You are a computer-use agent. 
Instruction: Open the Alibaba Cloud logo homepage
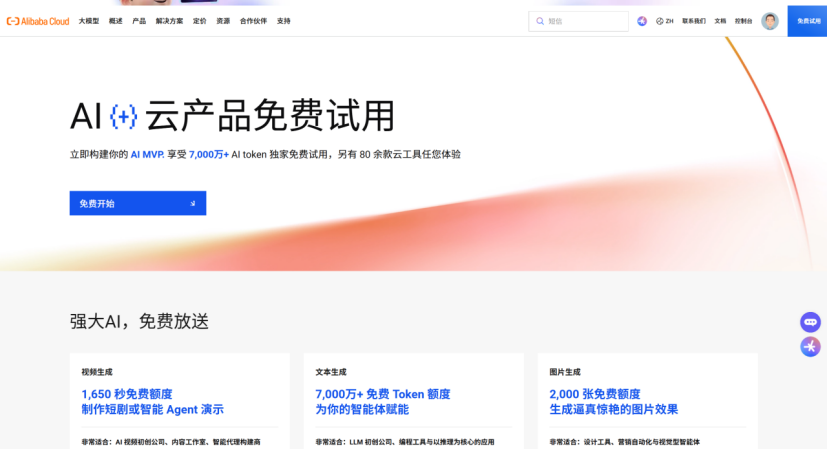tap(38, 21)
